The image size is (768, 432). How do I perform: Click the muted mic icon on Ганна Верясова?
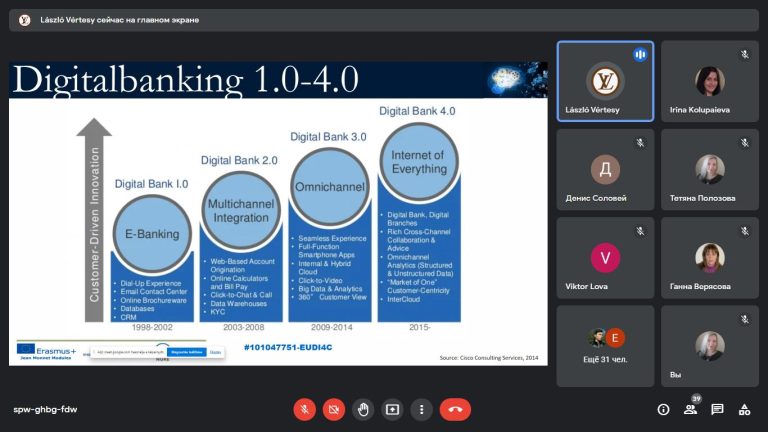click(x=744, y=231)
